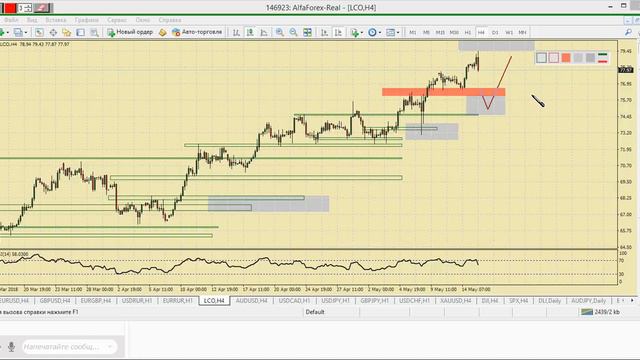
Task: Click the connection status 2439/2 kb
Action: click(x=601, y=312)
